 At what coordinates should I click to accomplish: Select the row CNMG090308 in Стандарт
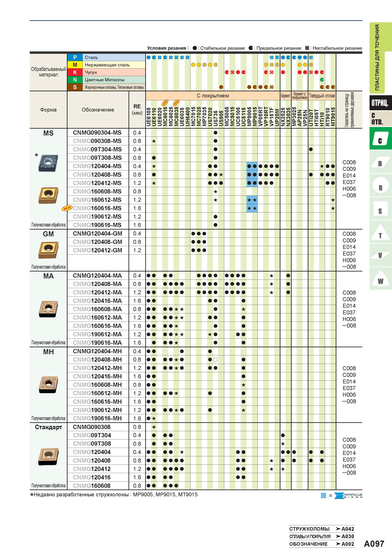[x=202, y=427]
